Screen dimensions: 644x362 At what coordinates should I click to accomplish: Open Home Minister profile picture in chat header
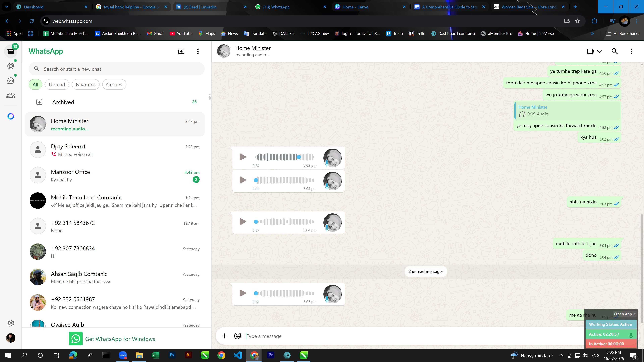pyautogui.click(x=224, y=51)
